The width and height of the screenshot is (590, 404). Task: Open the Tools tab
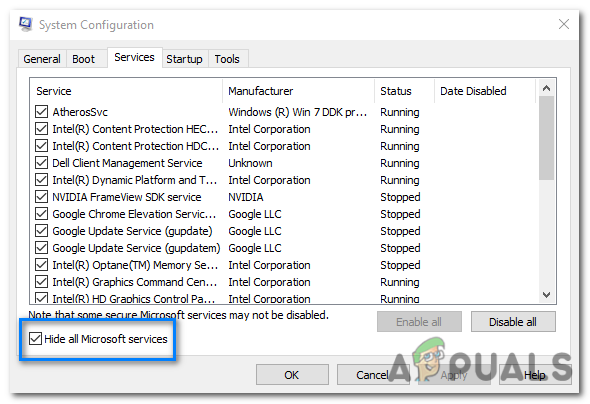(227, 59)
